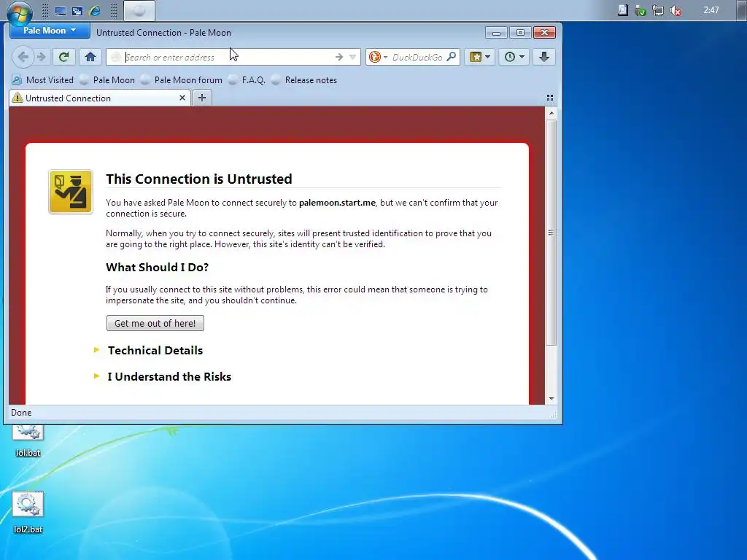Click the magnifier search icon
747x560 pixels.
click(451, 57)
